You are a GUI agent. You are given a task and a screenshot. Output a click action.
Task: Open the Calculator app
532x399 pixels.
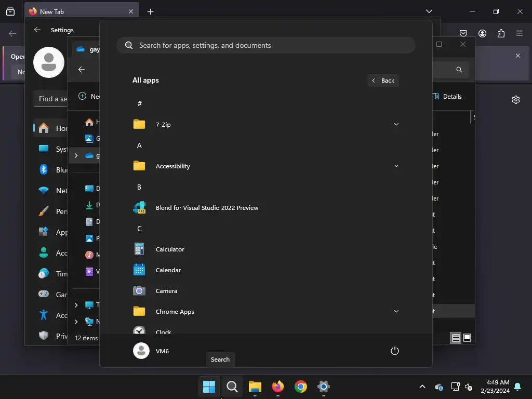(x=265, y=249)
